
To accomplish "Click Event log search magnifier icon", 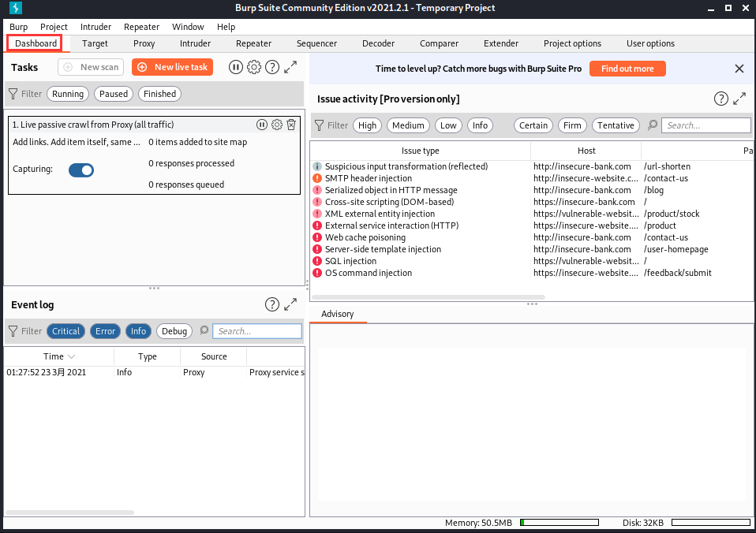I will 204,330.
